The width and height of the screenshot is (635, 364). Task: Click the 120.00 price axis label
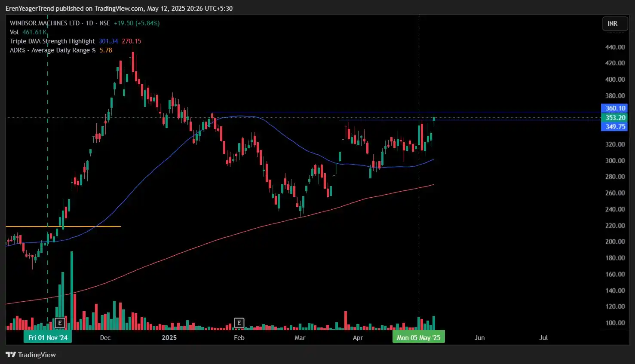615,306
